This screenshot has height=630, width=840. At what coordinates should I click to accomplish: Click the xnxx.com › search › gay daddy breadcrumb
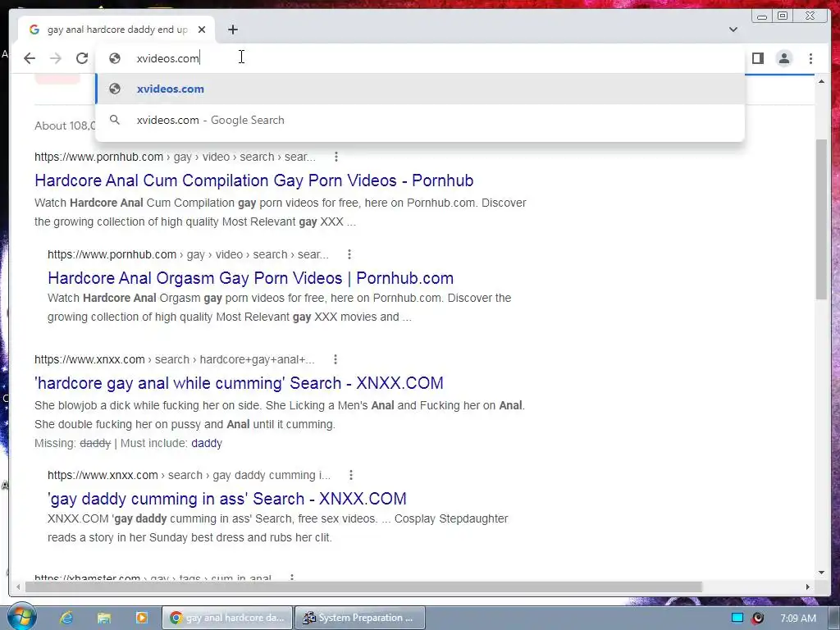pos(189,475)
